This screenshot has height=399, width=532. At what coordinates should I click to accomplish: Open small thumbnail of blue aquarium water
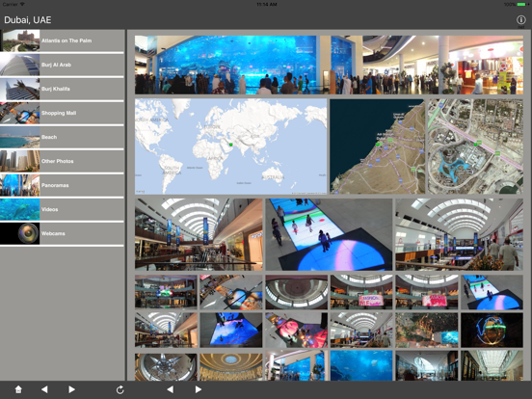pos(361,366)
